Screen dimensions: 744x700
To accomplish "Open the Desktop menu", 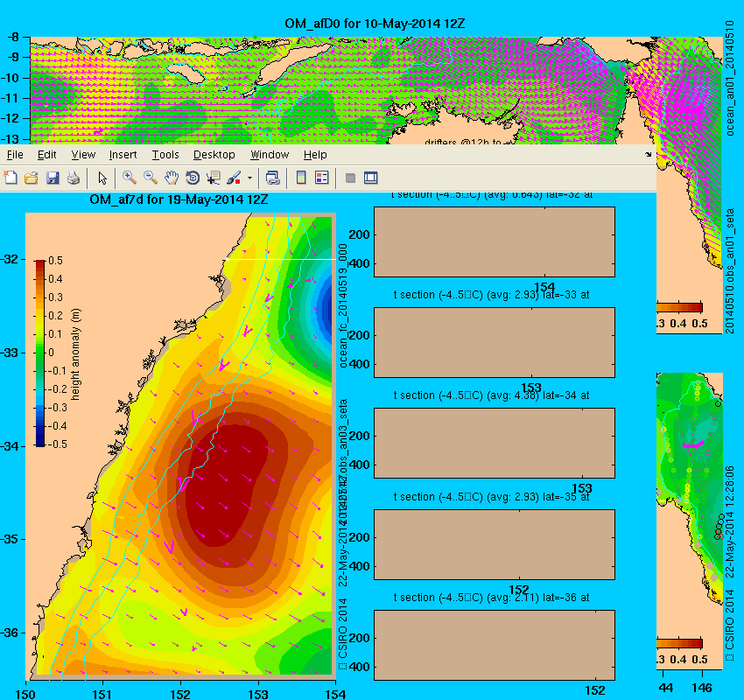I will coord(214,155).
